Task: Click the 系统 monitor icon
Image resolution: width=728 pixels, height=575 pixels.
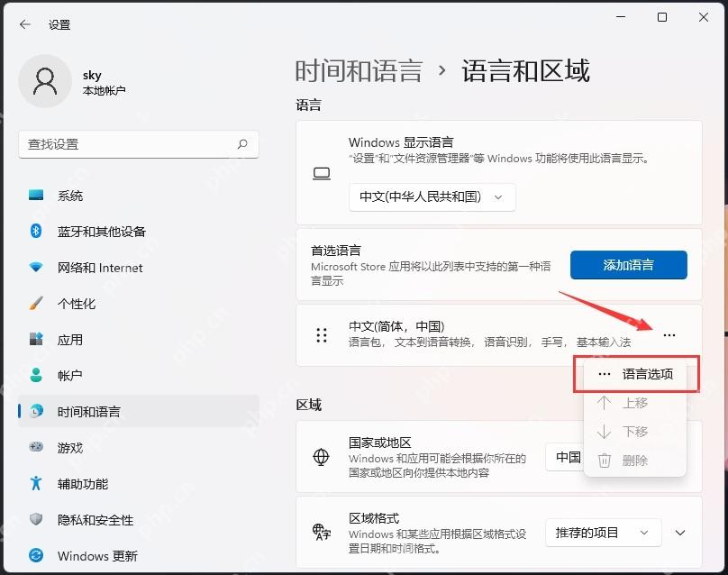Action: 36,195
